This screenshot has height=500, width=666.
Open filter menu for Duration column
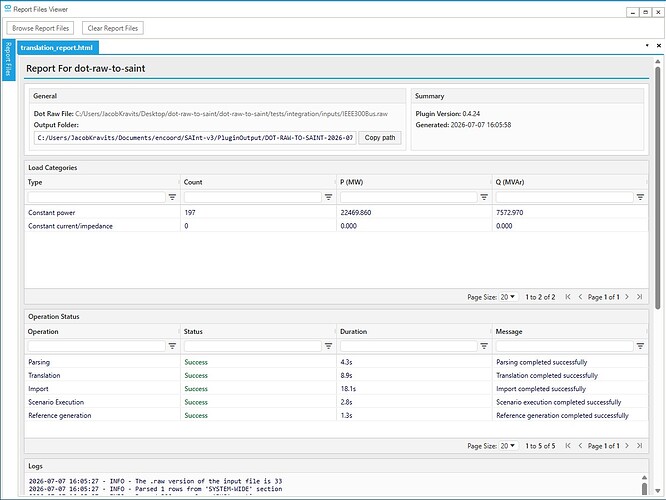484,346
